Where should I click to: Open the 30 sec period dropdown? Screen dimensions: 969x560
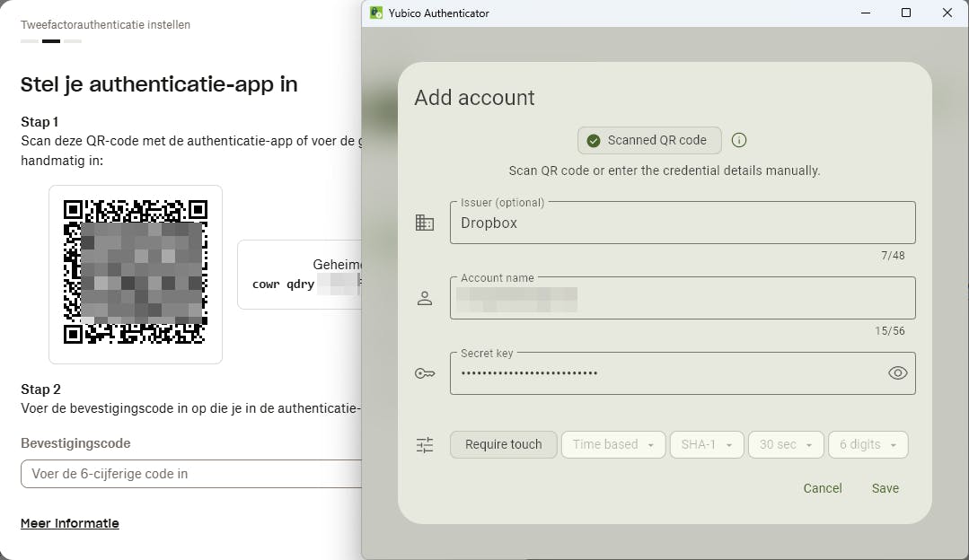coord(786,444)
